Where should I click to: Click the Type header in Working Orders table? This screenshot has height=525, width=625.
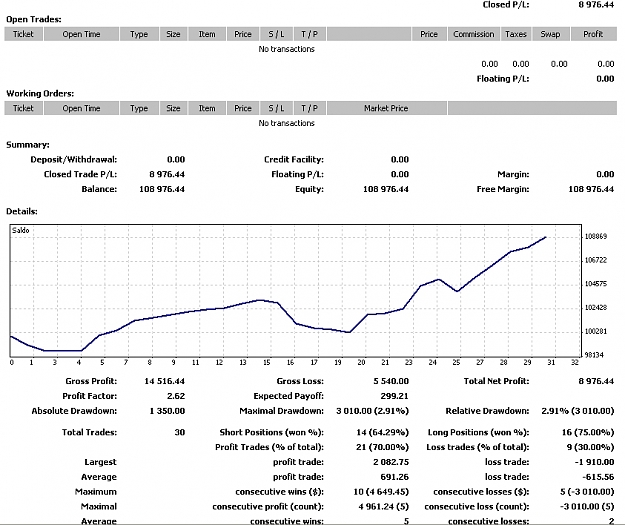pyautogui.click(x=139, y=108)
